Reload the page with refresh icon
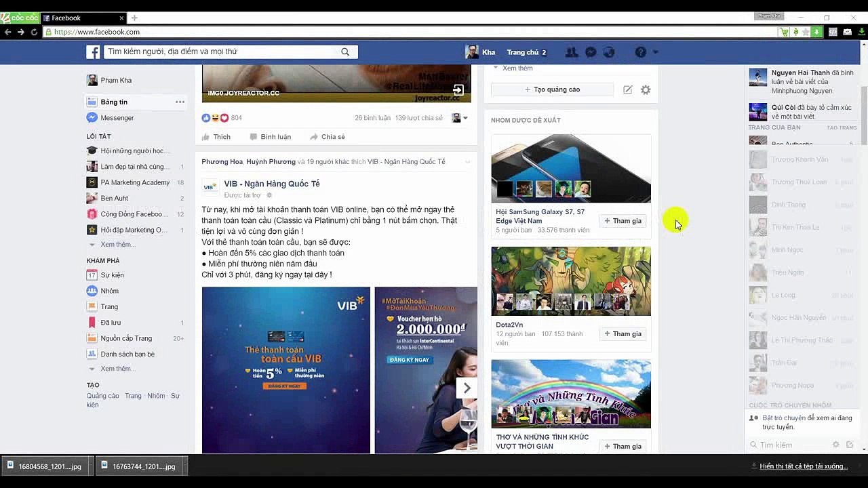868x488 pixels. click(34, 32)
